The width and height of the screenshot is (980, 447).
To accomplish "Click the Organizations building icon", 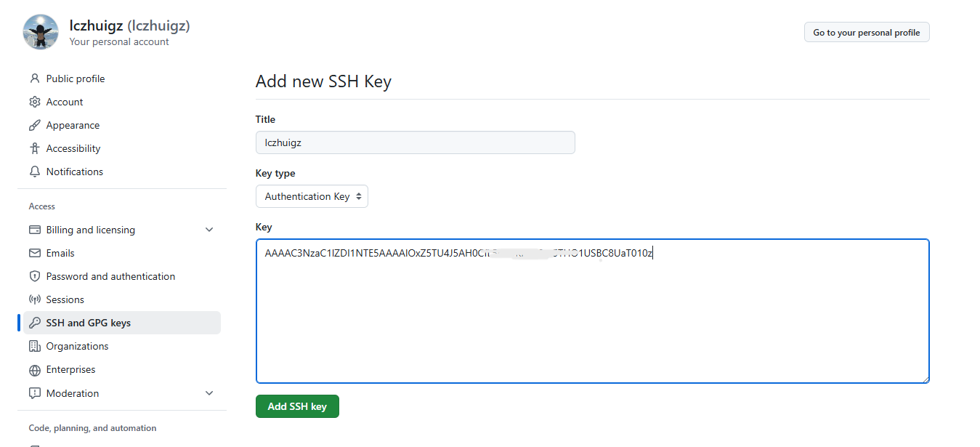I will (x=35, y=346).
